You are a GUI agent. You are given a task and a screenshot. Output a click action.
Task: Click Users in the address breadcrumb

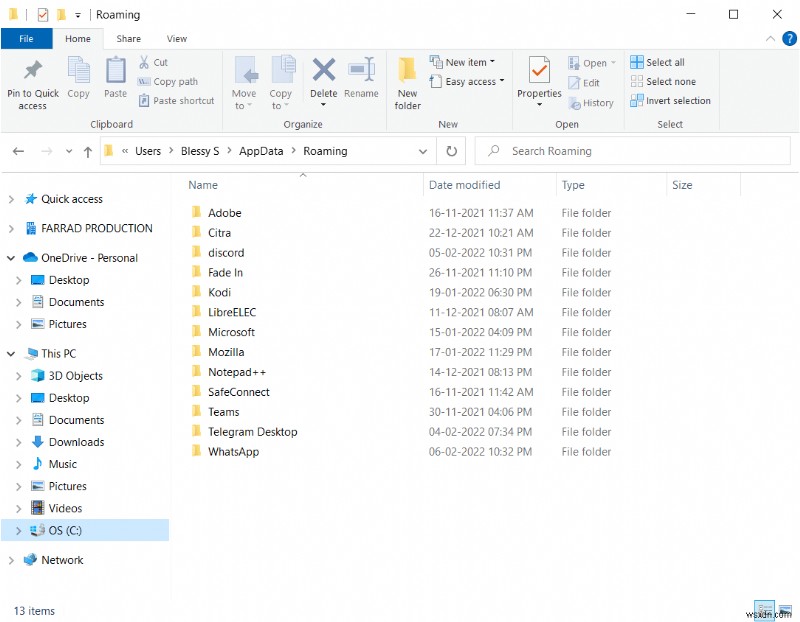click(x=148, y=151)
